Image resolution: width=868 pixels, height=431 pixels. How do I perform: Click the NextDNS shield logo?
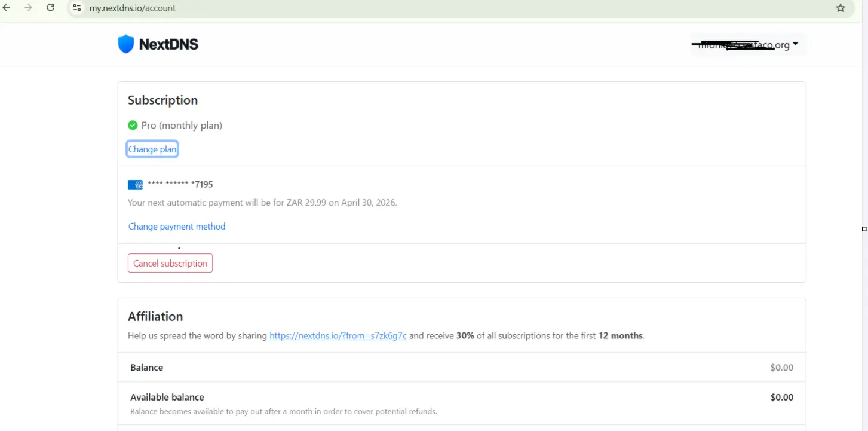tap(125, 44)
